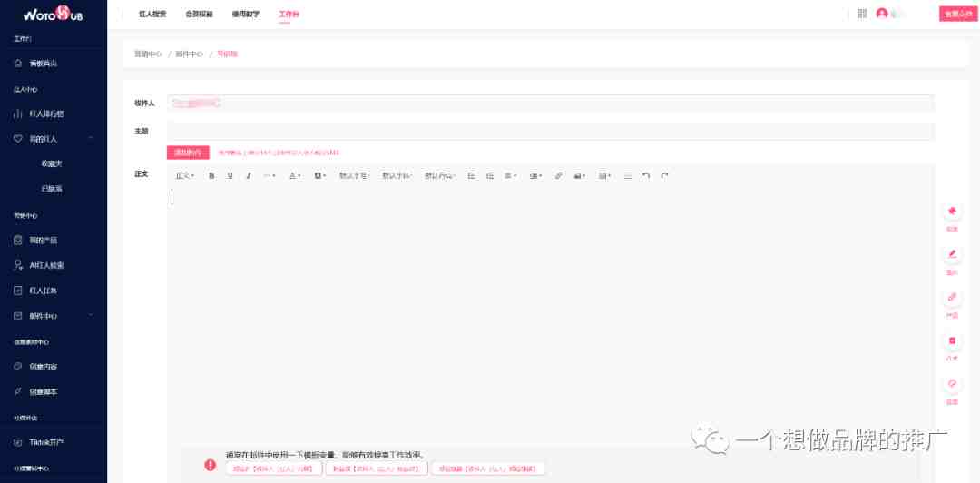Insert the rightmost template variable chip
Image resolution: width=980 pixels, height=483 pixels.
click(x=488, y=468)
